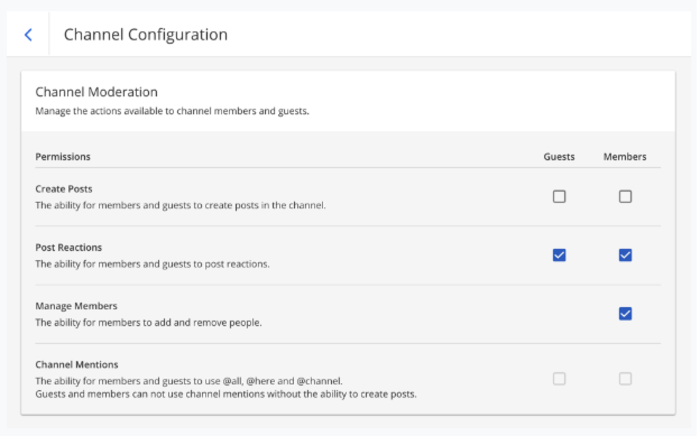Select the Create Posts permission label
The width and height of the screenshot is (700, 436).
(64, 189)
